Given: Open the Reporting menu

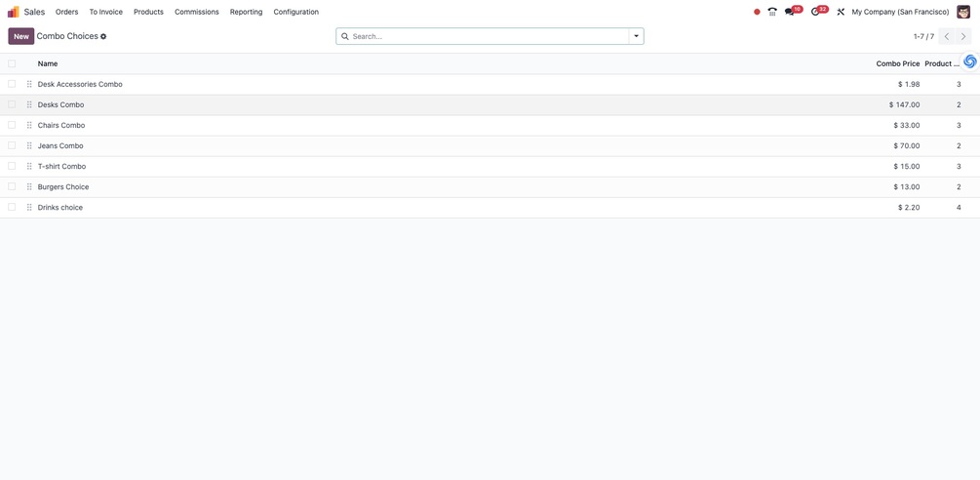Looking at the screenshot, I should (247, 12).
